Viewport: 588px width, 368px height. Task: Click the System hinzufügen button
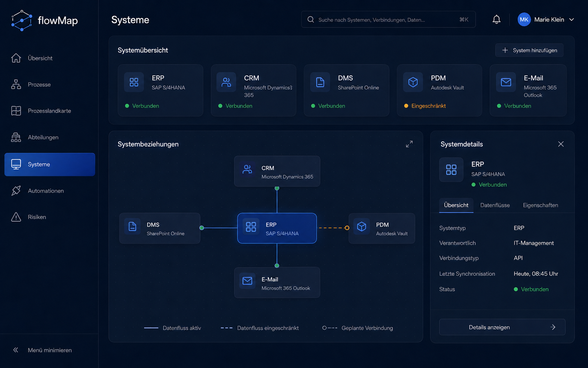point(529,50)
